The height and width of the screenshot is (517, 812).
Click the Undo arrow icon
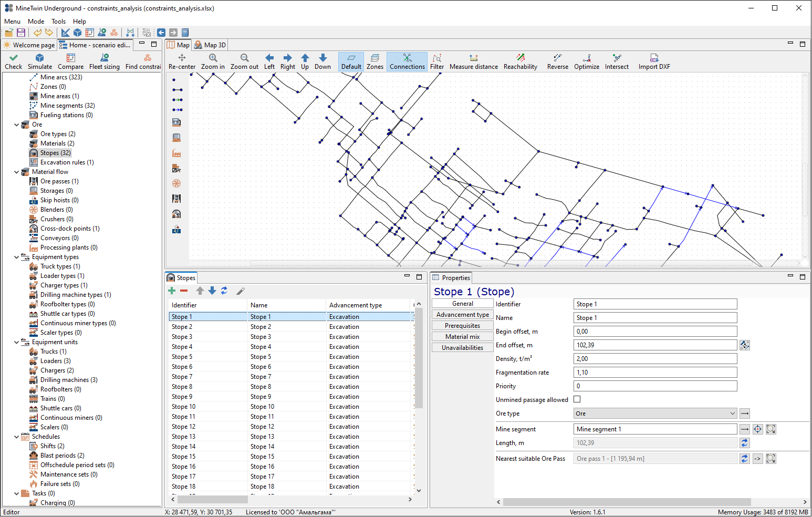point(37,33)
